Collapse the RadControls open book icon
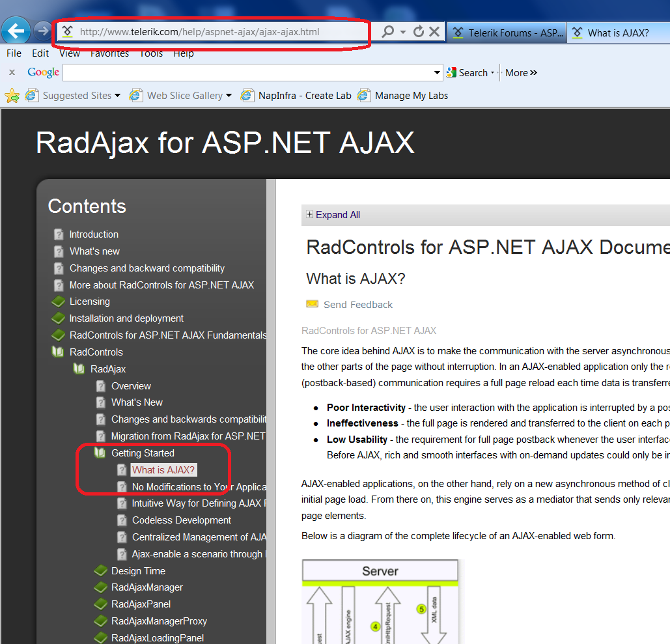The image size is (670, 644). 58,352
